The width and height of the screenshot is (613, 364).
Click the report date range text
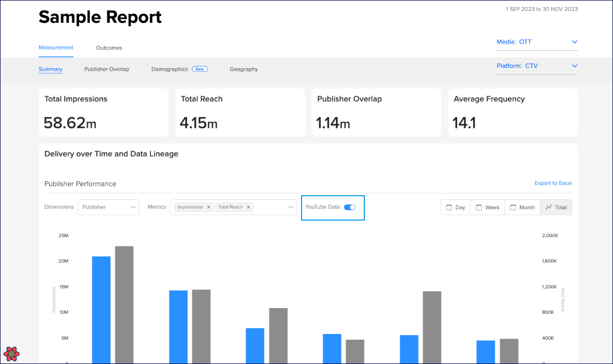click(x=542, y=9)
